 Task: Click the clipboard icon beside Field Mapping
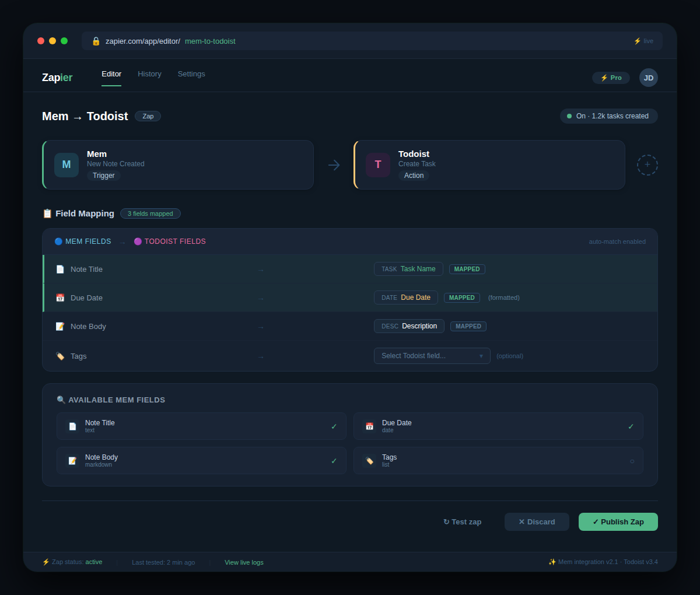pyautogui.click(x=47, y=213)
